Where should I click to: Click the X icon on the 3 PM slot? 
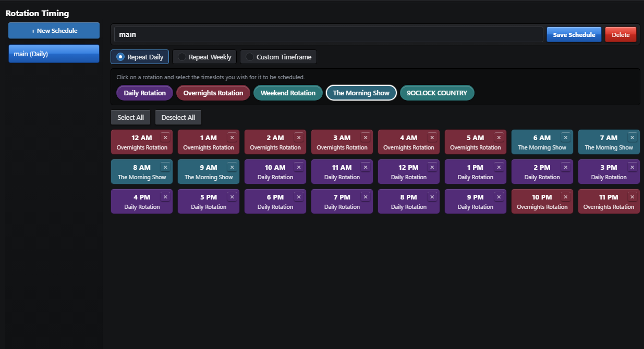click(x=633, y=167)
